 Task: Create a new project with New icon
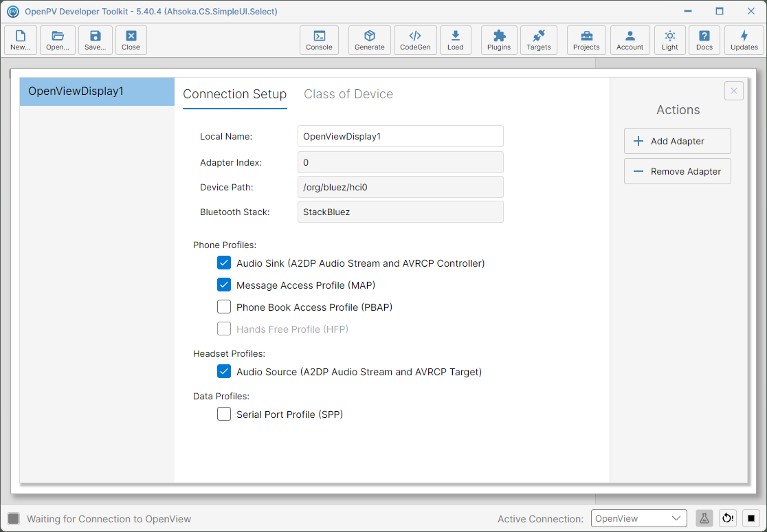click(21, 40)
